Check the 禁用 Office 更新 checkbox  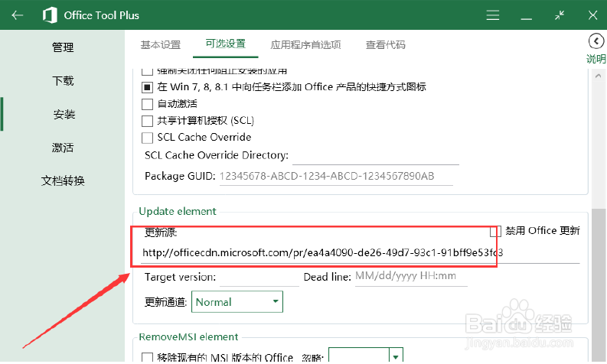pyautogui.click(x=495, y=231)
